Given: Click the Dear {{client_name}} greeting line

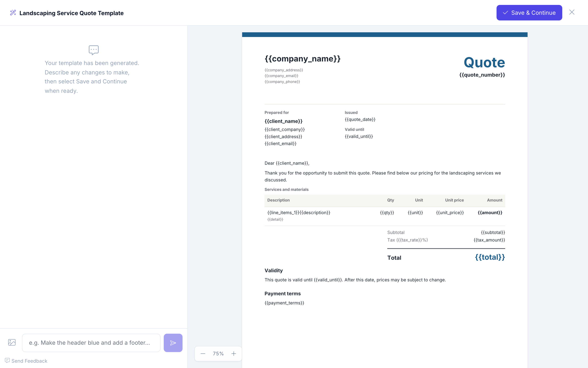Looking at the screenshot, I should pos(287,163).
